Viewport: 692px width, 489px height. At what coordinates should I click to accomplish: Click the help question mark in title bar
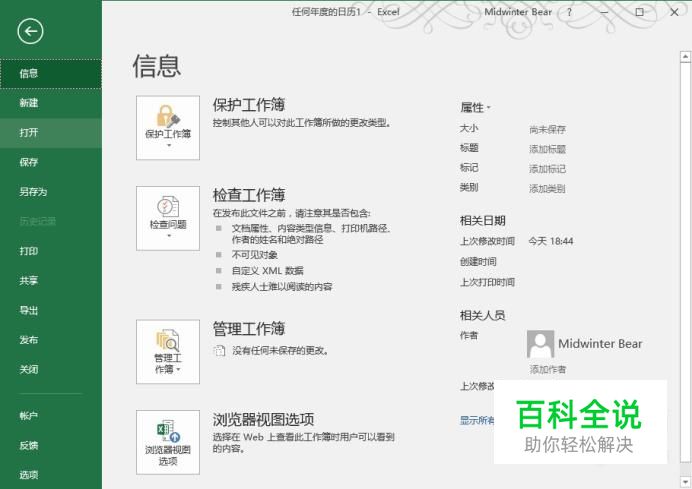click(x=569, y=12)
